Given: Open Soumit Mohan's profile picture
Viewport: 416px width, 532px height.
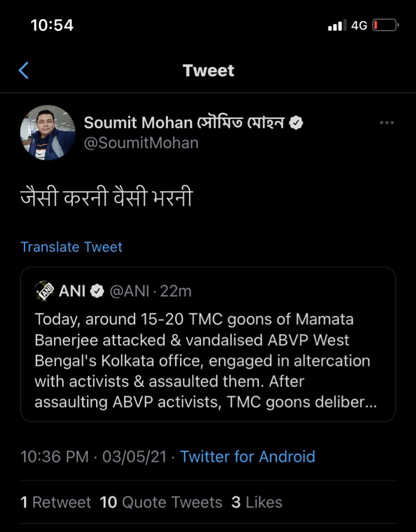Looking at the screenshot, I should pos(47,132).
